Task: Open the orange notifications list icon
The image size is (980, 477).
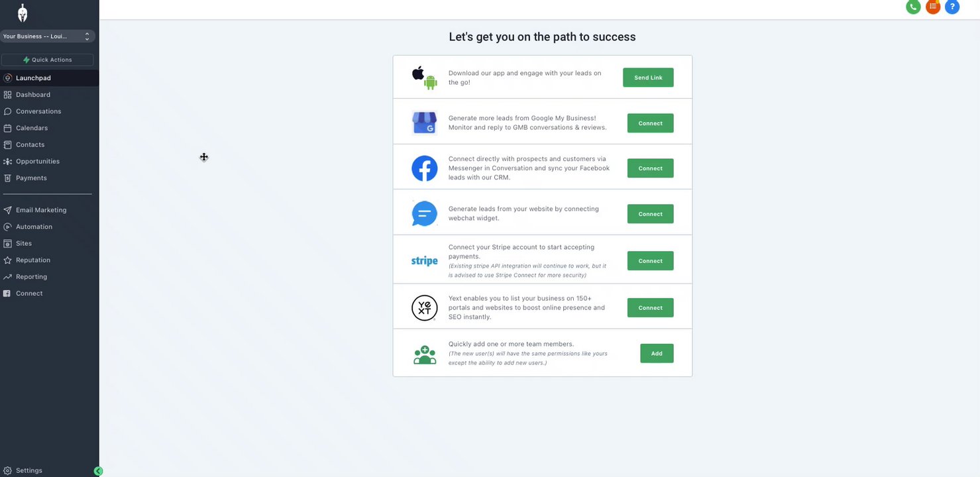Action: click(933, 7)
